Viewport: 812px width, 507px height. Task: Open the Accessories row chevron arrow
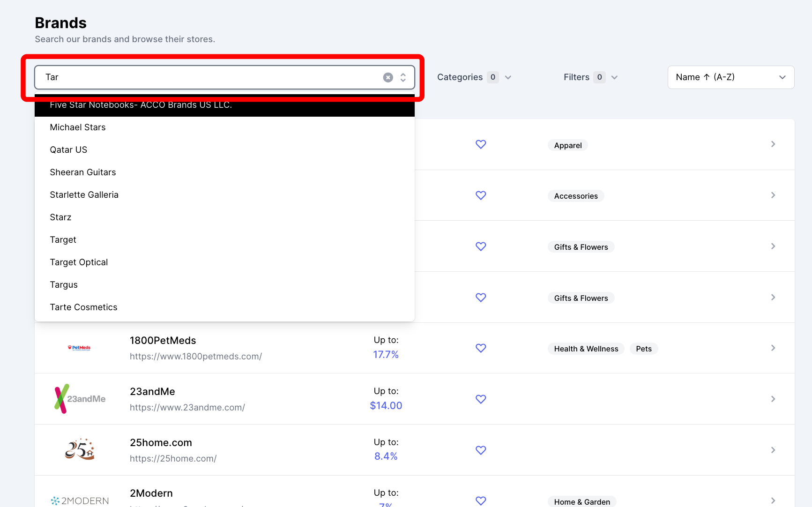[773, 195]
